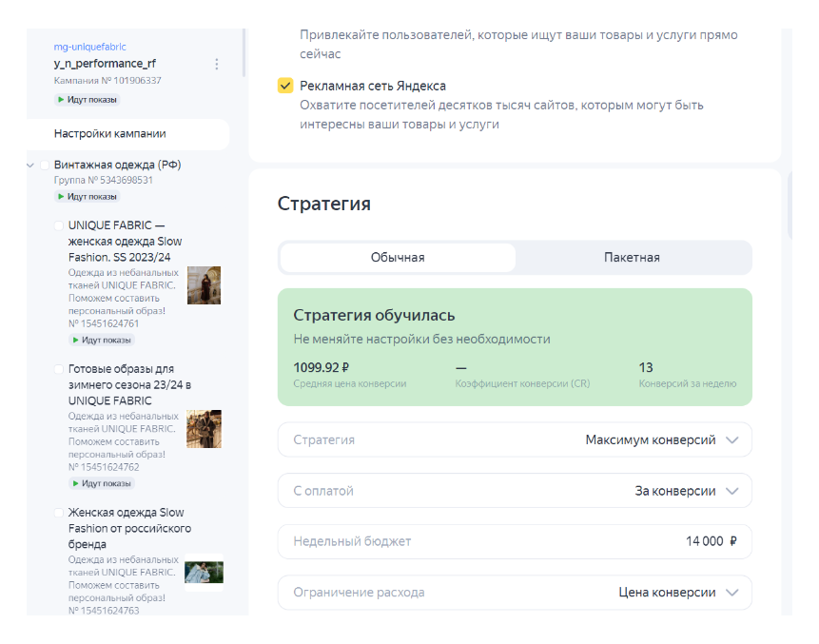Collapse the Винтажная одежда group chevron
The width and height of the screenshot is (819, 644).
30,166
